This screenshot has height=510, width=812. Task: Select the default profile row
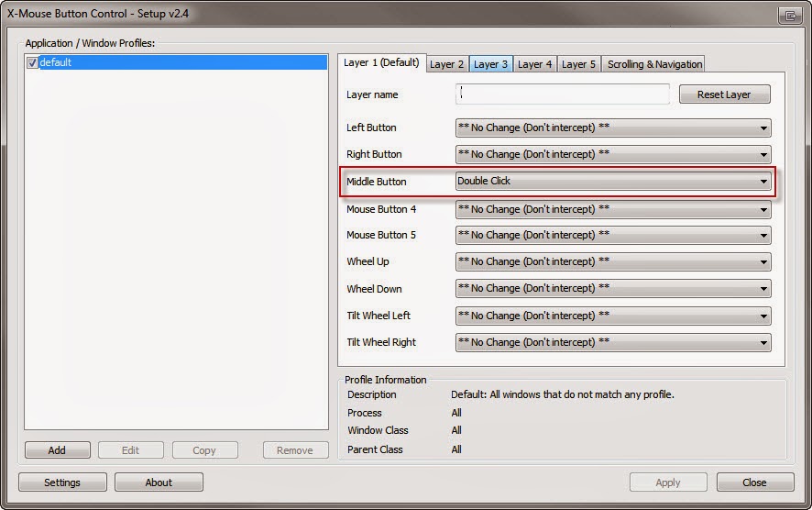(x=176, y=62)
